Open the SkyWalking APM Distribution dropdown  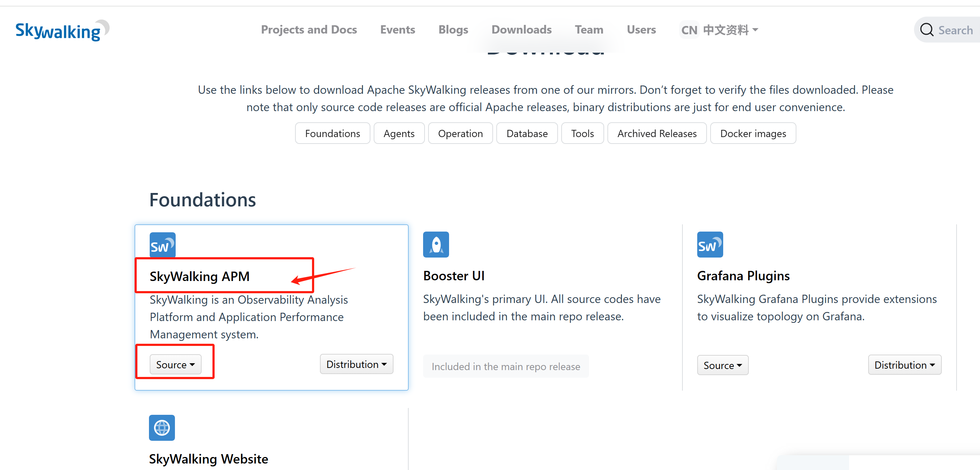(356, 364)
